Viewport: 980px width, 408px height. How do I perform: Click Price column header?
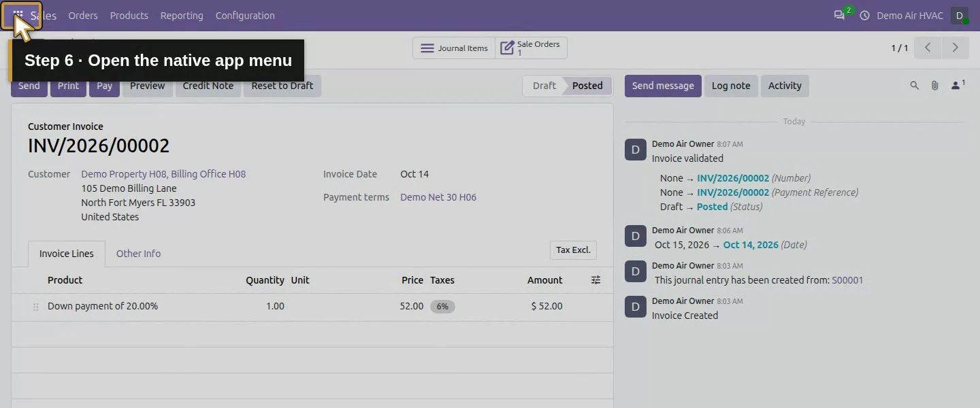412,280
